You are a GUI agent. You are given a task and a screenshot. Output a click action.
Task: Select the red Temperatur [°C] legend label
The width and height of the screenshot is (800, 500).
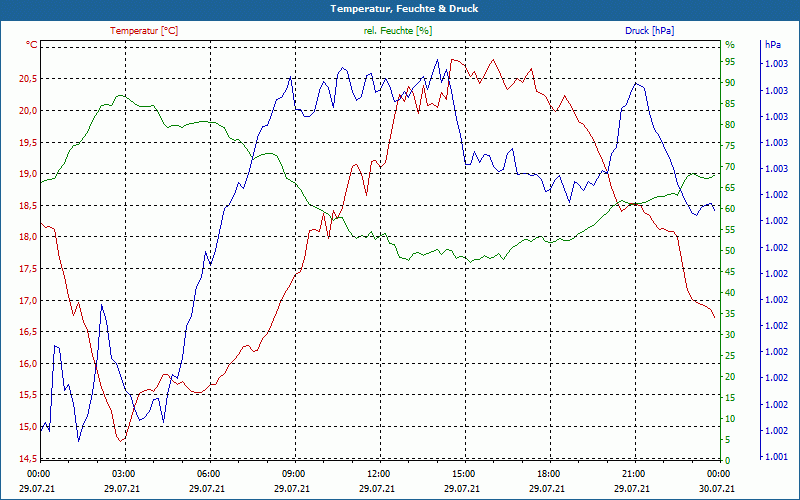(144, 31)
